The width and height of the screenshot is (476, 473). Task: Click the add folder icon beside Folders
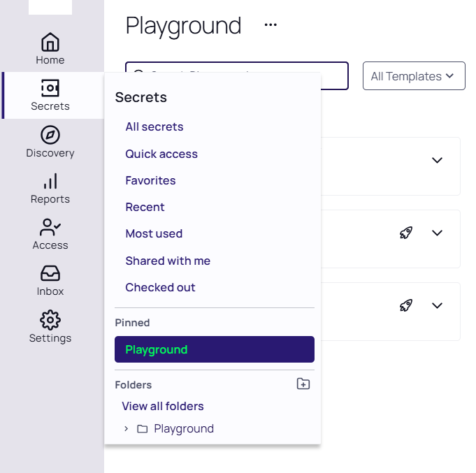(x=303, y=384)
